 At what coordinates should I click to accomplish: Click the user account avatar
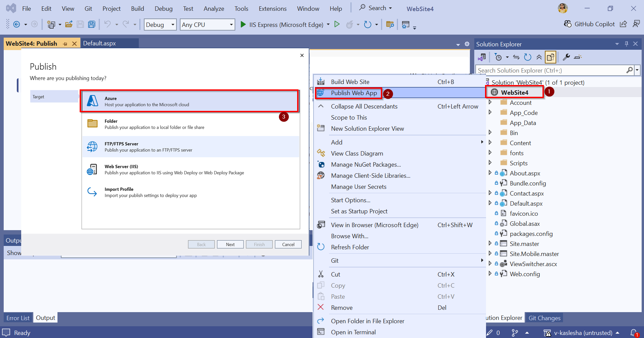[x=563, y=8]
